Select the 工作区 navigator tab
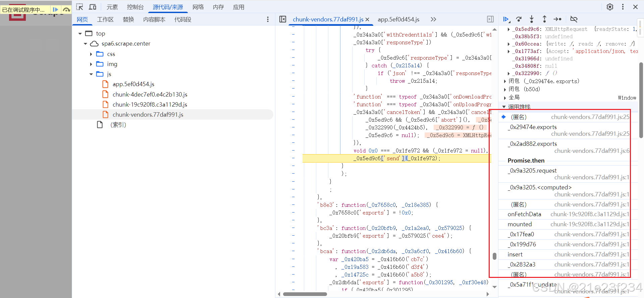This screenshot has height=298, width=644. coord(105,19)
